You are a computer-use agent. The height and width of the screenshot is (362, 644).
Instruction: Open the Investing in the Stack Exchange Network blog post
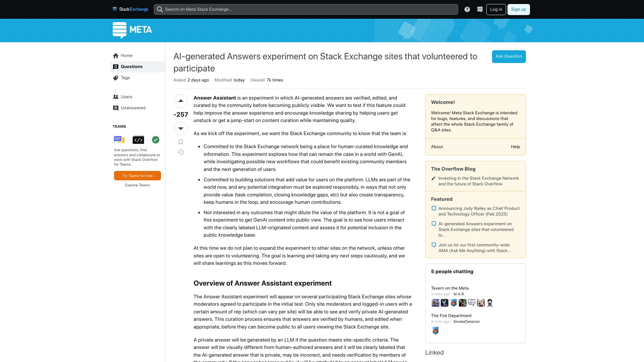[479, 181]
